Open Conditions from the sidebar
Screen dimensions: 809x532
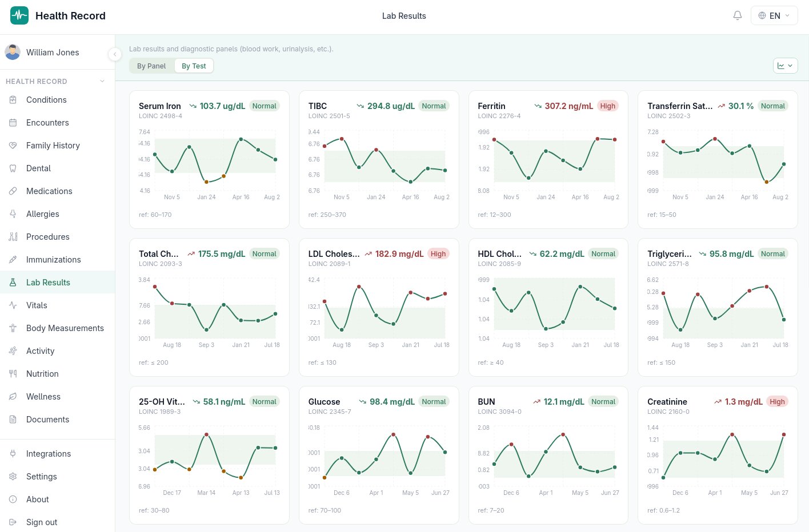click(x=57, y=100)
